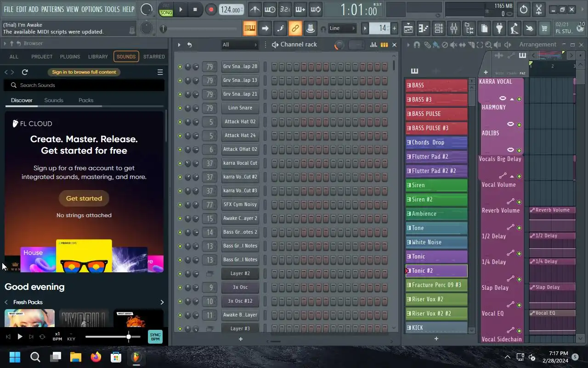
Task: Click the tempo 124.000 display
Action: [231, 10]
